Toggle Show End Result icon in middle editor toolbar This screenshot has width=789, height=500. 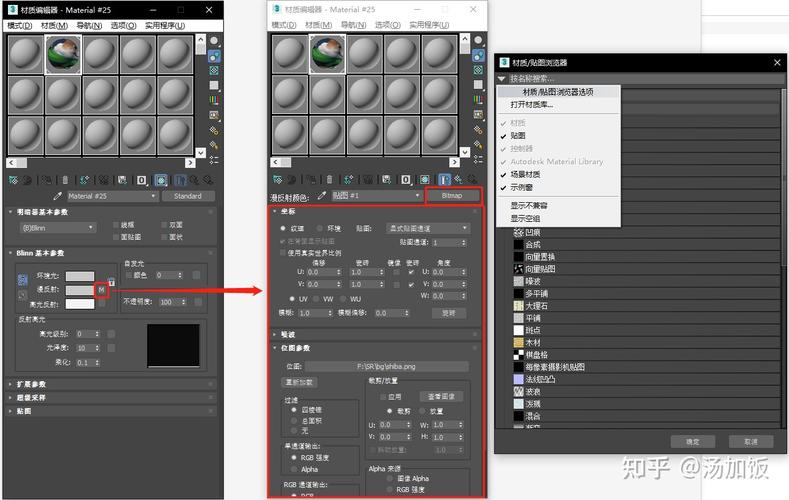click(444, 180)
